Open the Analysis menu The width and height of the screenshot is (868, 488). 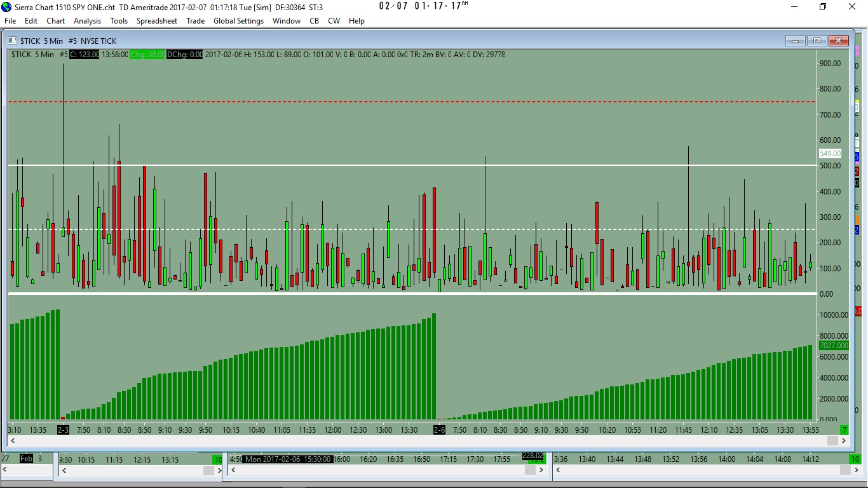87,21
